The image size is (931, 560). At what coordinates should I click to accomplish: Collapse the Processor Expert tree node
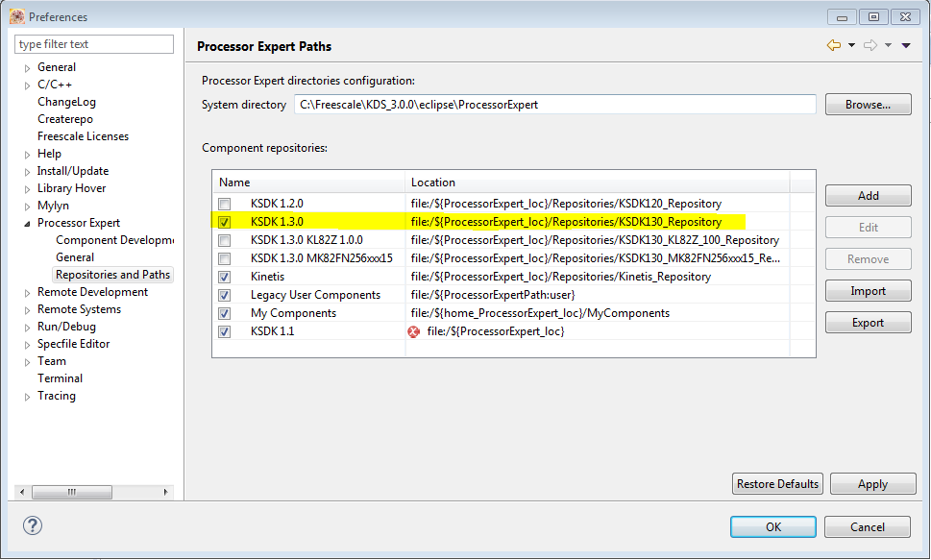(x=26, y=223)
